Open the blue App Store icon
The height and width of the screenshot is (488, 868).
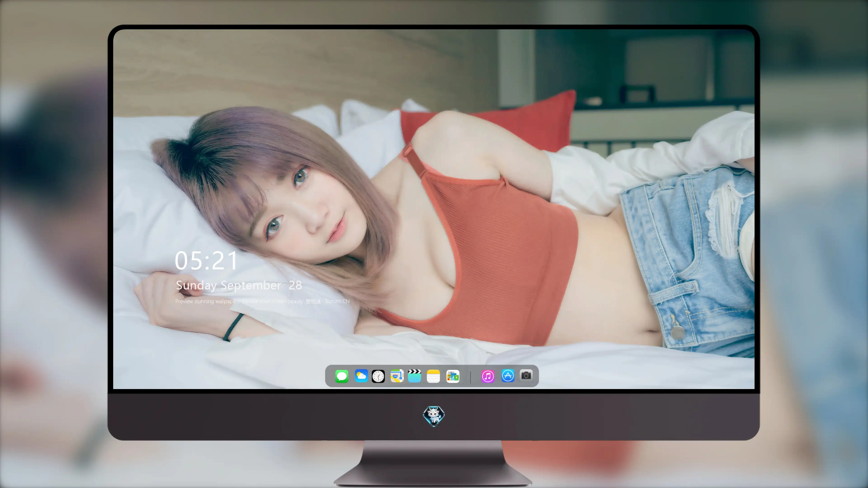point(508,375)
